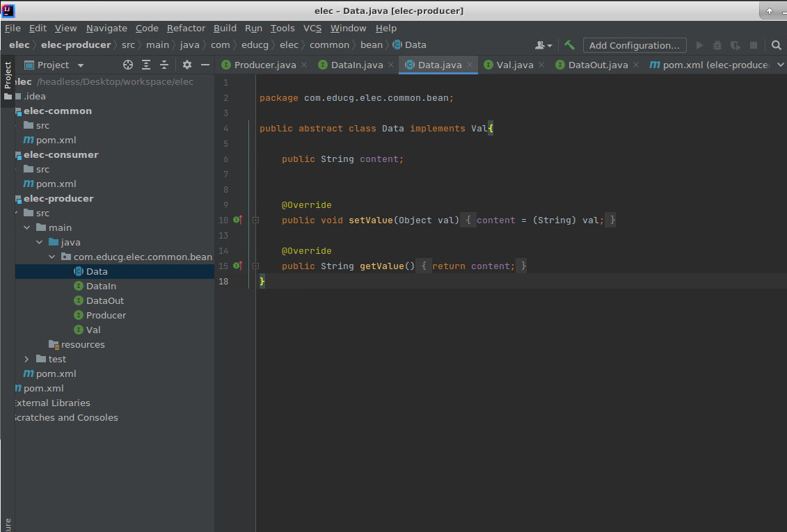
Task: Open the Refactor menu
Action: [186, 28]
